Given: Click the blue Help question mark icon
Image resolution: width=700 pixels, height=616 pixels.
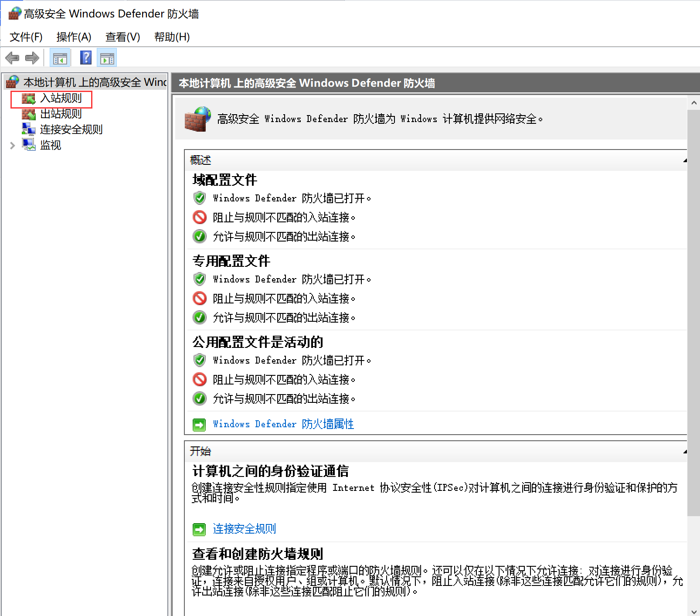Looking at the screenshot, I should (86, 58).
